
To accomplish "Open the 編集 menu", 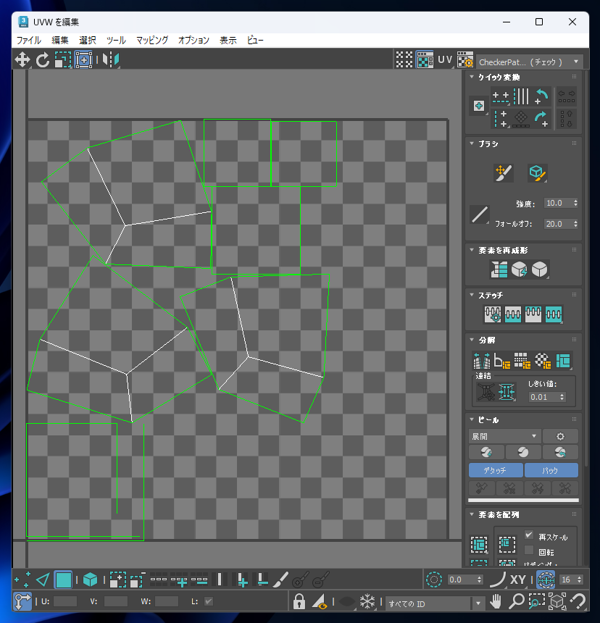I will click(x=60, y=40).
